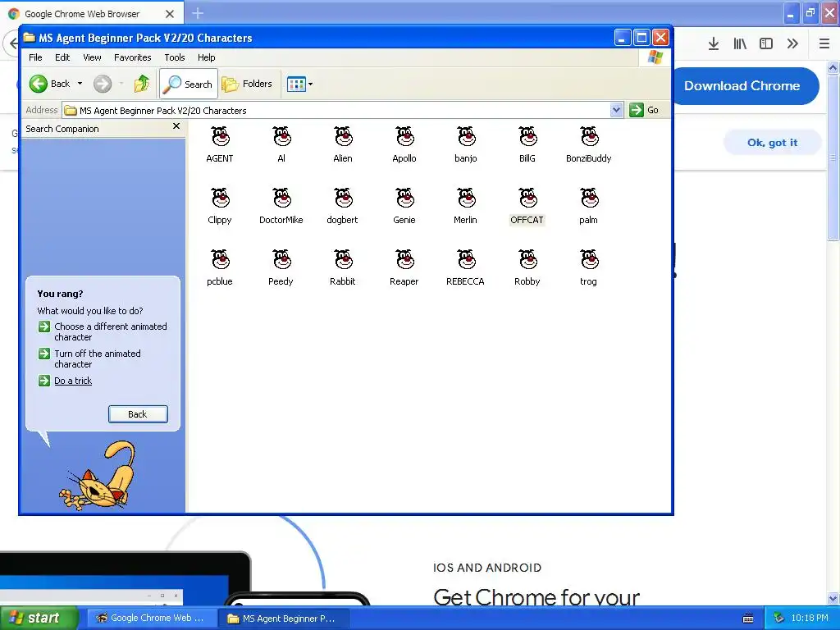Viewport: 840px width, 630px height.
Task: Open the Views dropdown in toolbar
Action: click(x=299, y=84)
